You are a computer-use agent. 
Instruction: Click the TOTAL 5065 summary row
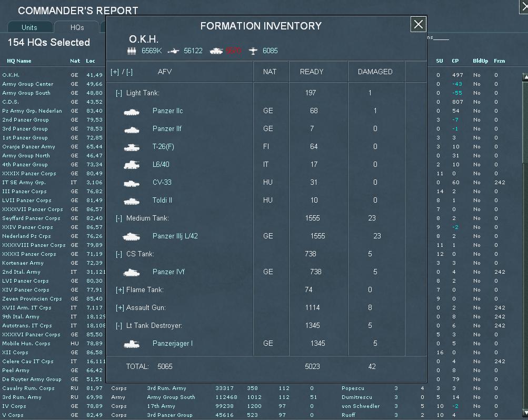point(266,366)
